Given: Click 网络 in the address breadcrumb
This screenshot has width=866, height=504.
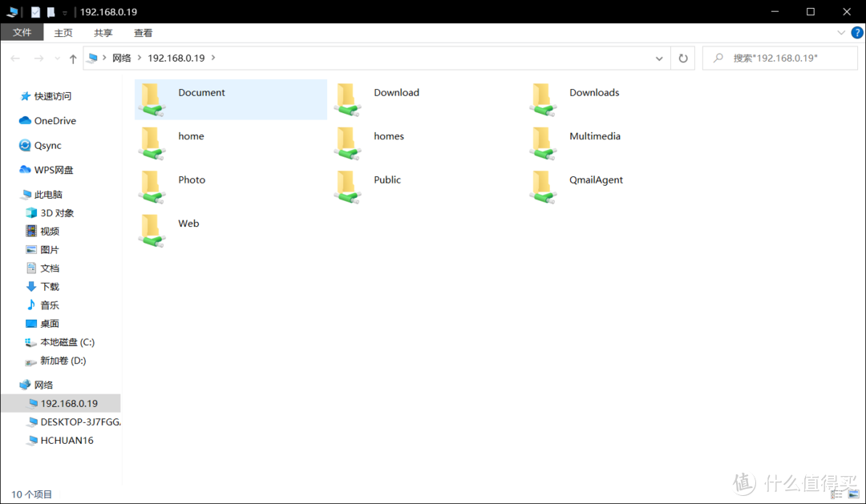Looking at the screenshot, I should 121,58.
